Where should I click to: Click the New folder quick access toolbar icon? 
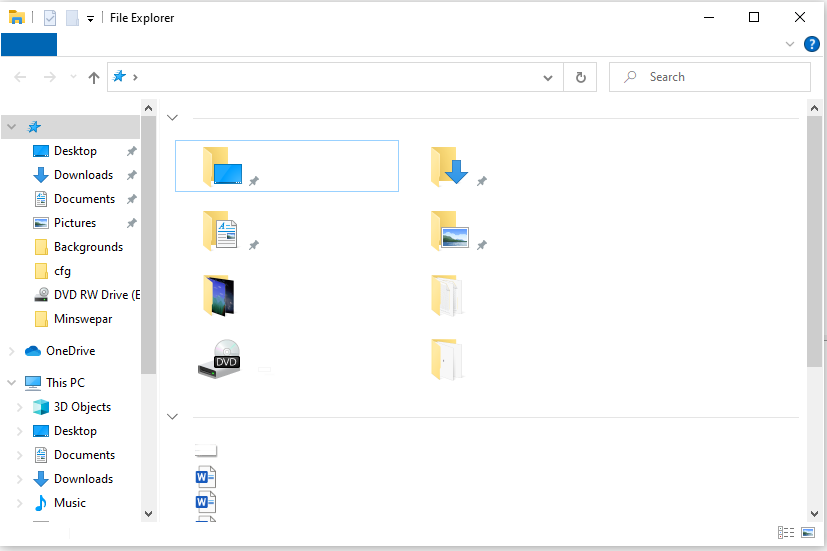pyautogui.click(x=72, y=18)
